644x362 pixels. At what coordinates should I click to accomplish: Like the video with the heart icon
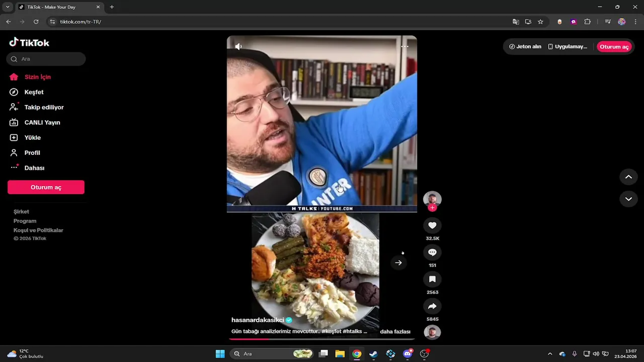click(x=432, y=225)
